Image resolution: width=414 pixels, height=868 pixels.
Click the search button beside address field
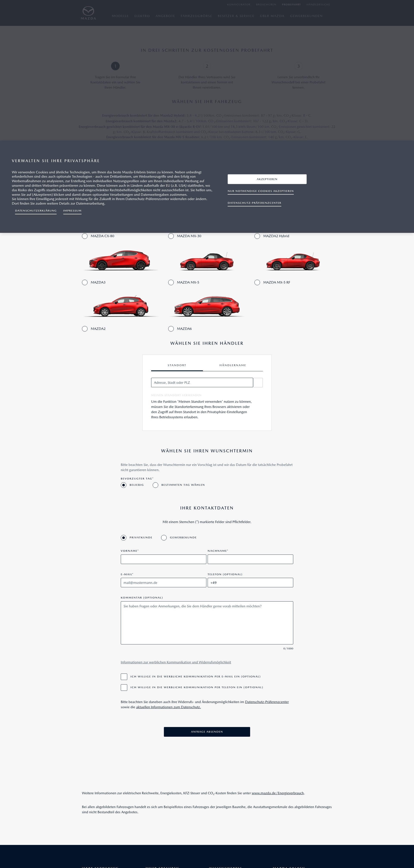click(x=258, y=382)
